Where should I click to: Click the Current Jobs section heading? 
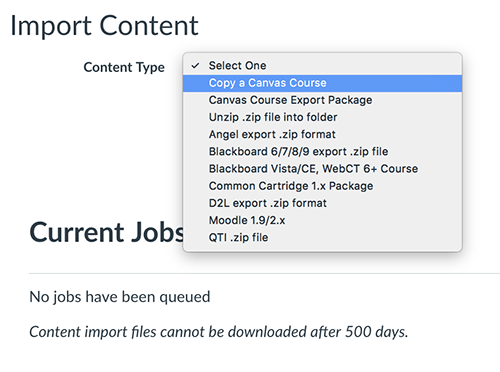coord(106,232)
